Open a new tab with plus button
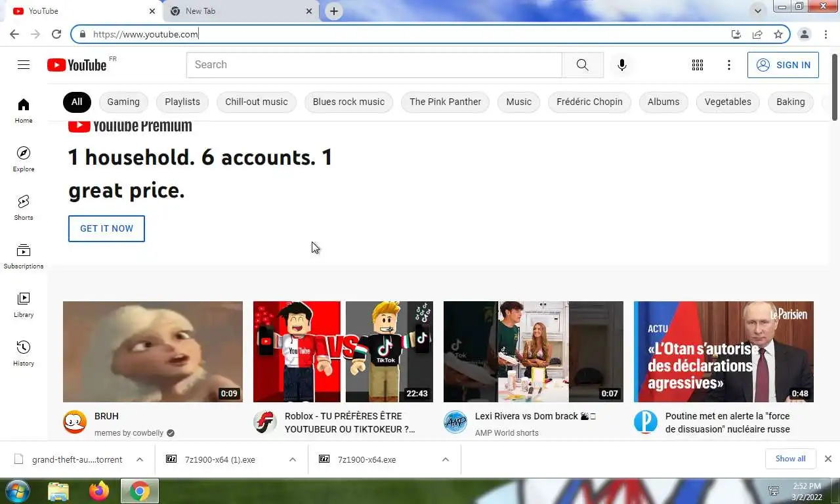The width and height of the screenshot is (840, 504). coord(334,11)
